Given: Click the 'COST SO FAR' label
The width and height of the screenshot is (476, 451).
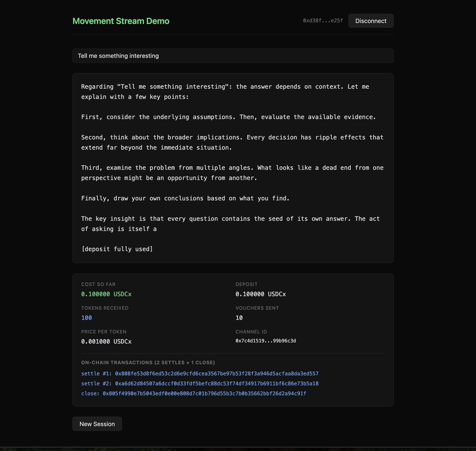Looking at the screenshot, I should [98, 284].
